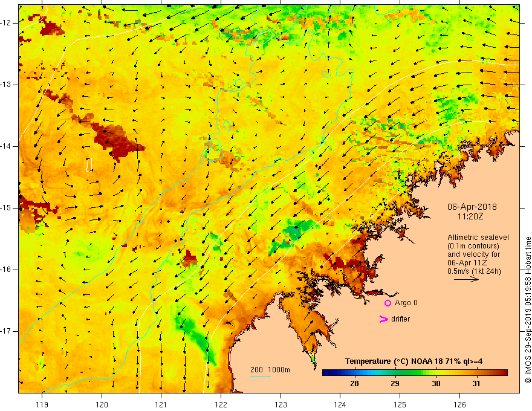The image size is (532, 411).
Task: Click the temperature color bar
Action: tap(415, 373)
